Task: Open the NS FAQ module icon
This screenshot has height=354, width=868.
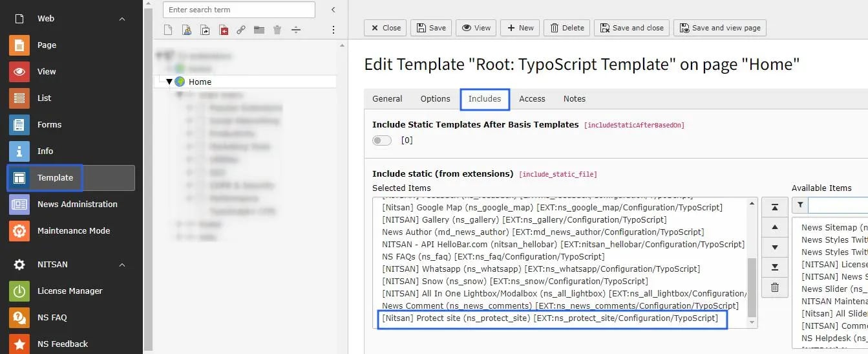Action: (x=19, y=318)
